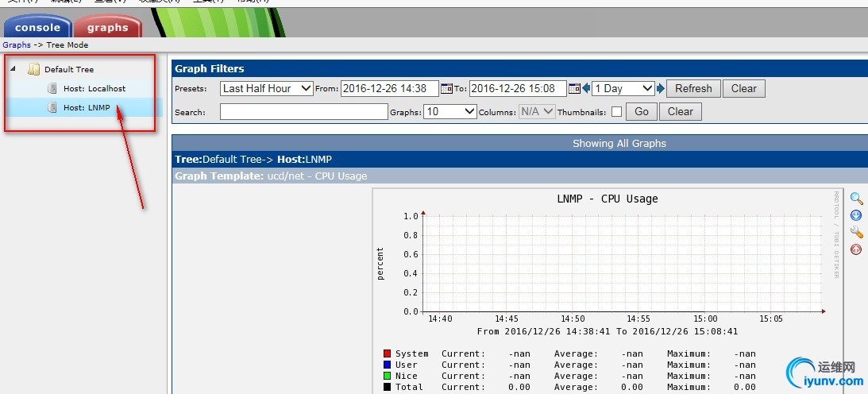Open the console tab
Viewport: 868px width, 394px height.
37,26
